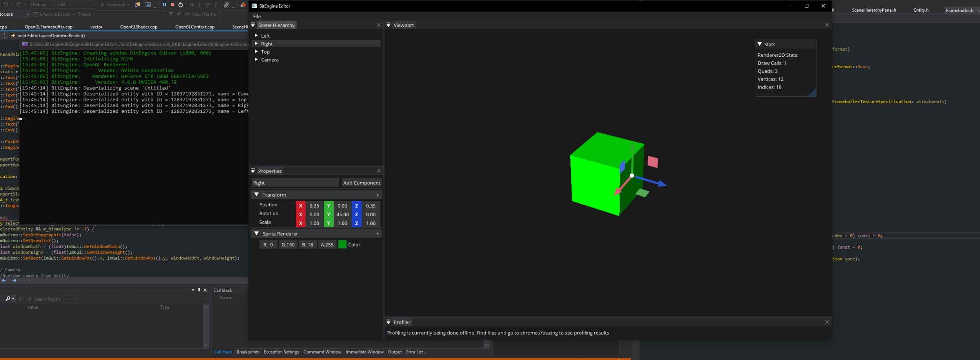Stop debugging with the red square
Screen dimensions: 980x360
172,5
